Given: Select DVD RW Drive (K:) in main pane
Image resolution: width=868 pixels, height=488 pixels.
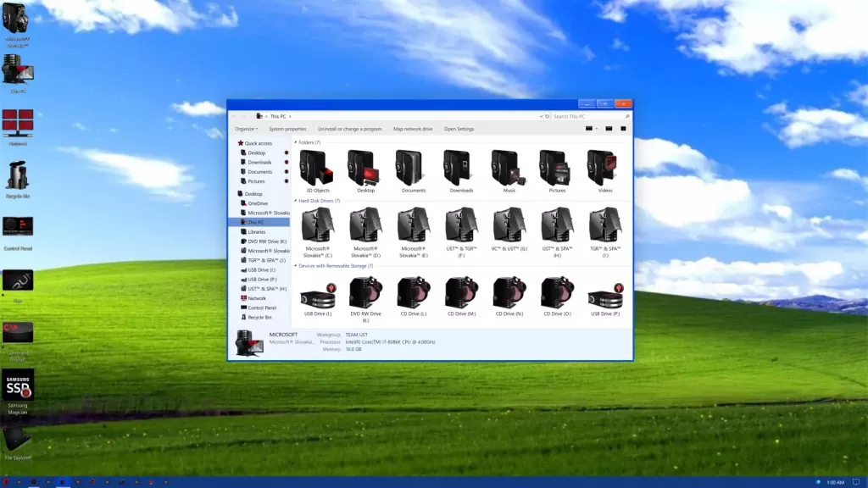Looking at the screenshot, I should (365, 299).
